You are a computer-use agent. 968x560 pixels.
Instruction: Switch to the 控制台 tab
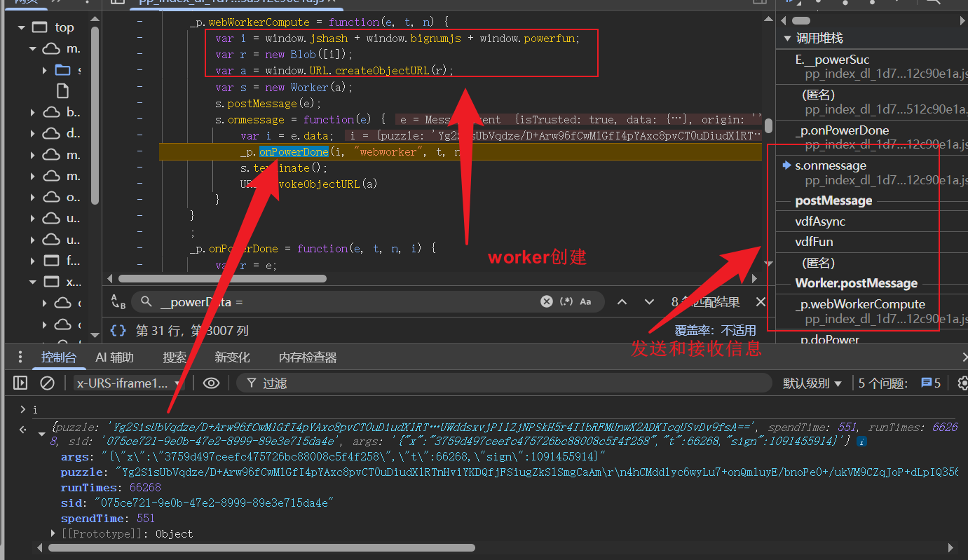coord(59,357)
